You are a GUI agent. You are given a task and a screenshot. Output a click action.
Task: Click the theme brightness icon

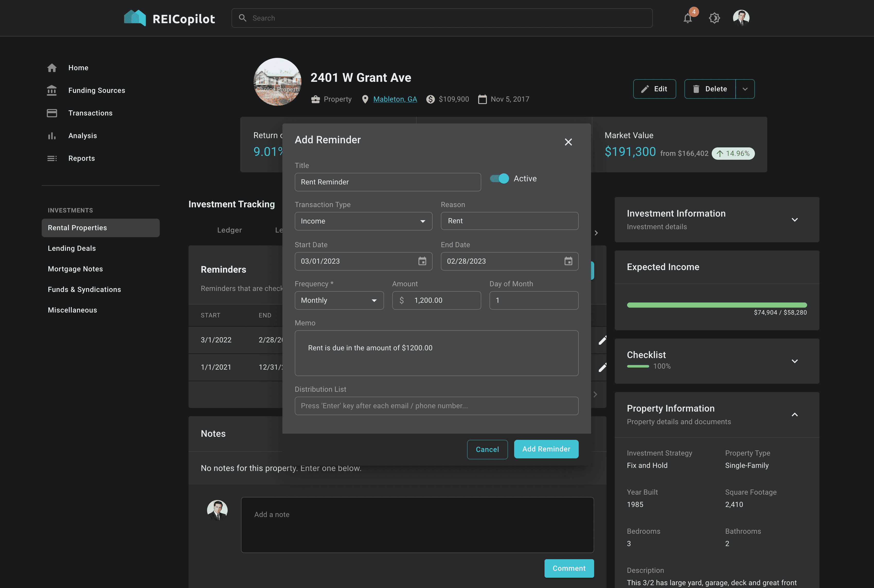tap(714, 18)
